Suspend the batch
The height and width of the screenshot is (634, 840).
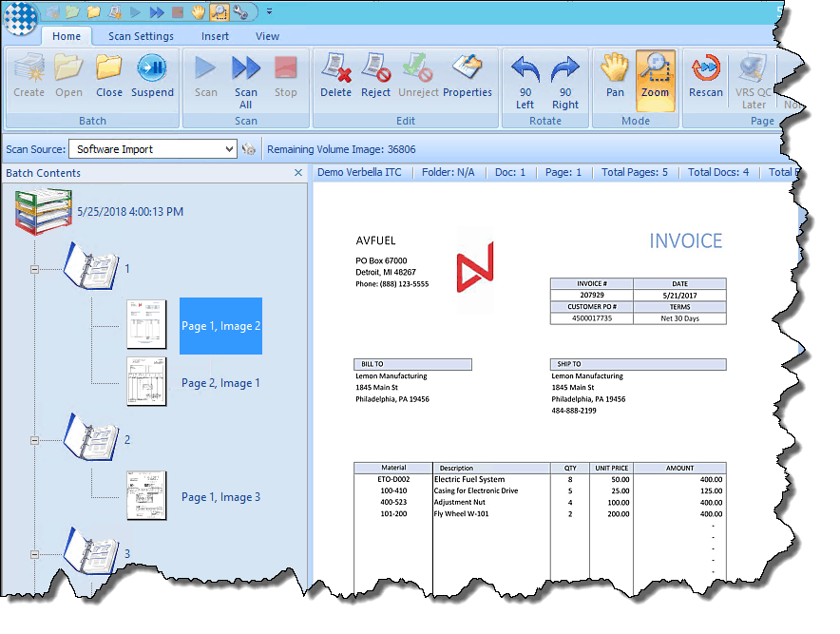click(x=152, y=76)
